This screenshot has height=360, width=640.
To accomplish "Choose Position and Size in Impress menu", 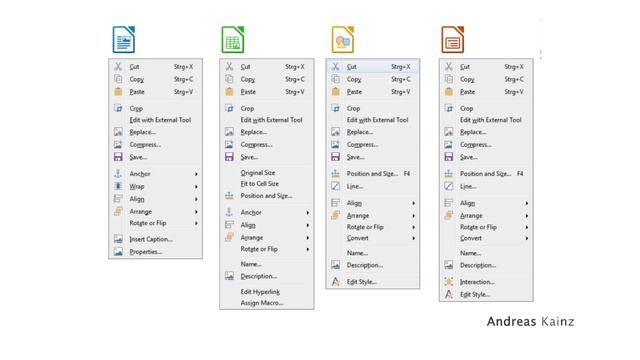I will [x=485, y=173].
